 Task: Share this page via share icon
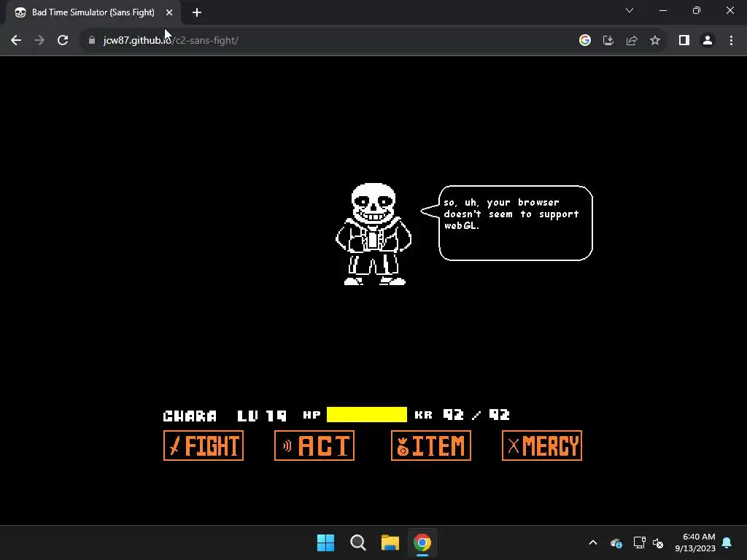tap(632, 41)
